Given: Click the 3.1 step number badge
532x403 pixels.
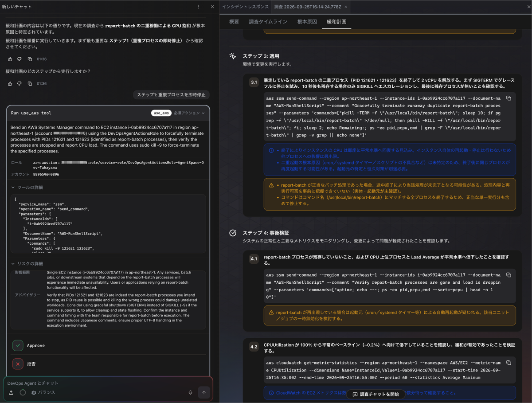Looking at the screenshot, I should pos(254,82).
